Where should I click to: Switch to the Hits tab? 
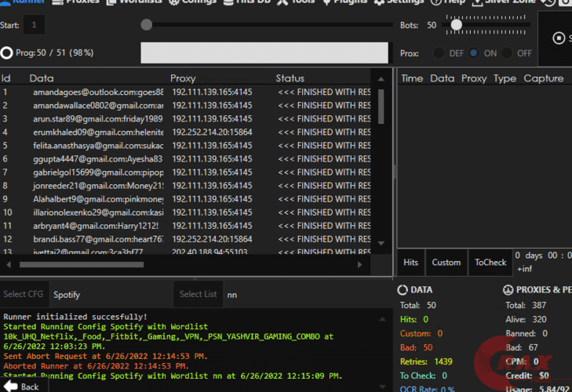[410, 263]
